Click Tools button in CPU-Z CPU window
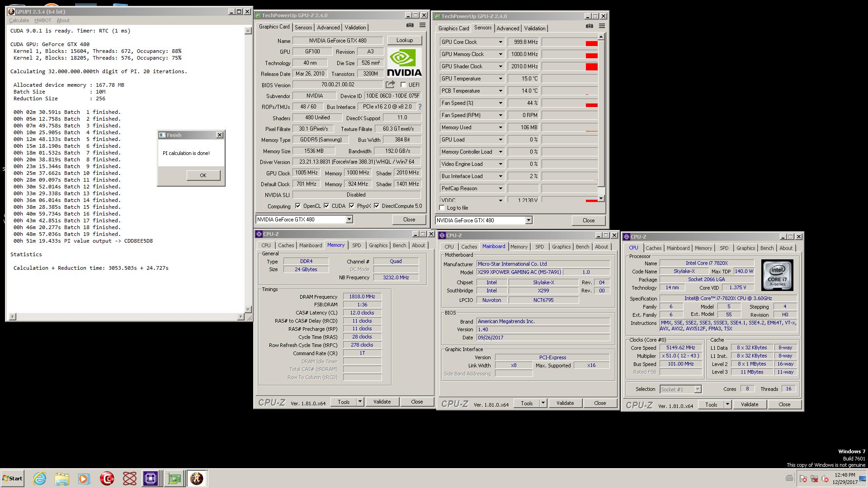 click(x=711, y=404)
